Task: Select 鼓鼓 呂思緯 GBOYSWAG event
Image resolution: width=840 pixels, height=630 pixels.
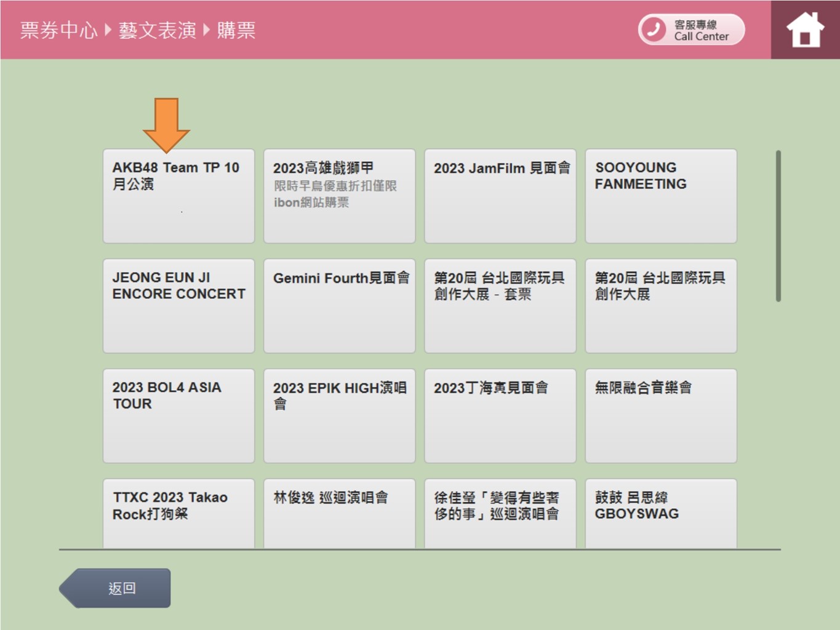Action: (661, 513)
